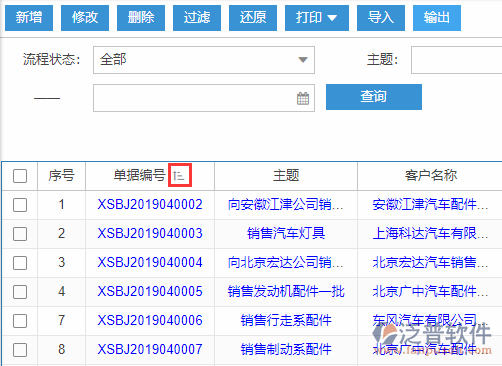Click the 过滤 button

pyautogui.click(x=197, y=18)
